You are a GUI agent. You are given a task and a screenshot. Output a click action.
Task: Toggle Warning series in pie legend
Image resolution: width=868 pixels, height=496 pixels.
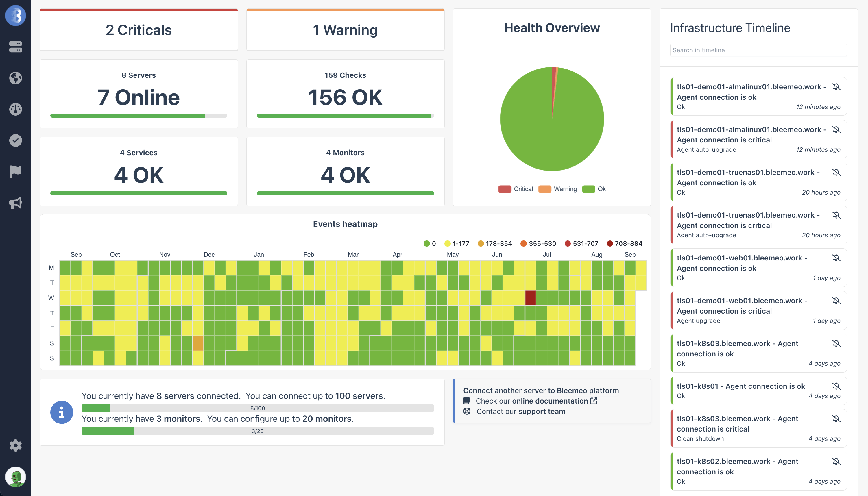[557, 189]
